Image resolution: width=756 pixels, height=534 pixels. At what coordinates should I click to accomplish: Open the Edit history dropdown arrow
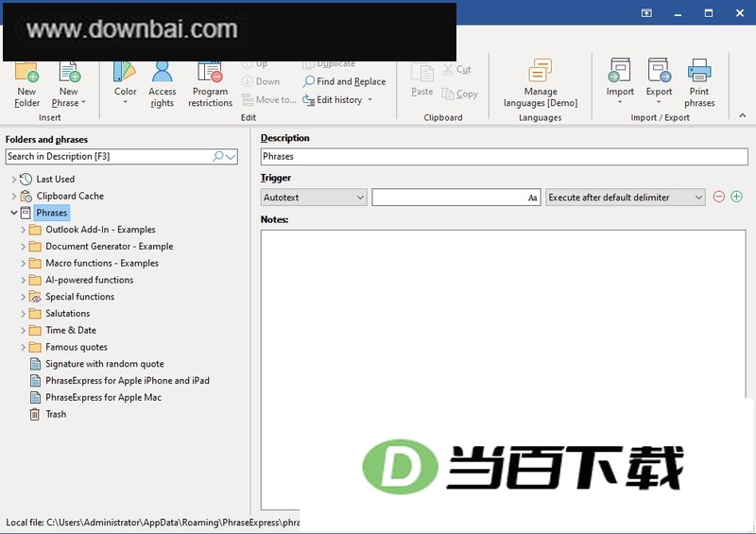click(370, 100)
